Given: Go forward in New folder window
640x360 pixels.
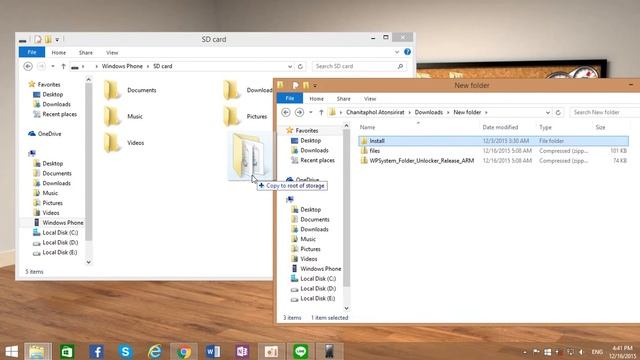Looking at the screenshot, I should [299, 112].
